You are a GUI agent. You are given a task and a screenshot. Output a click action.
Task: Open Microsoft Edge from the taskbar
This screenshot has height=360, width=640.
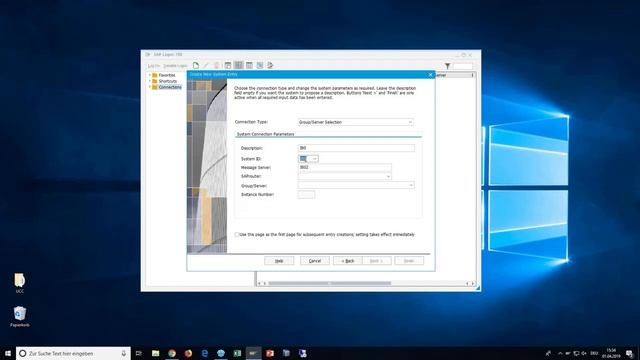coord(204,353)
